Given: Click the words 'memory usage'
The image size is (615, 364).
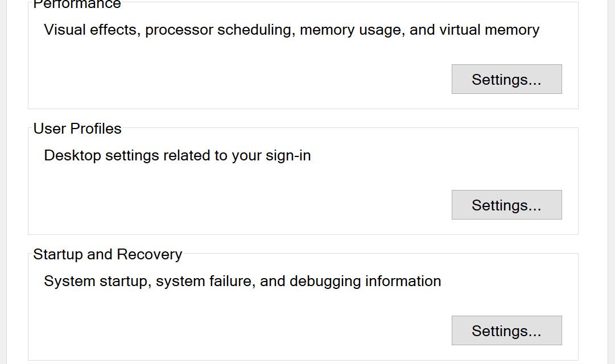Looking at the screenshot, I should point(350,30).
